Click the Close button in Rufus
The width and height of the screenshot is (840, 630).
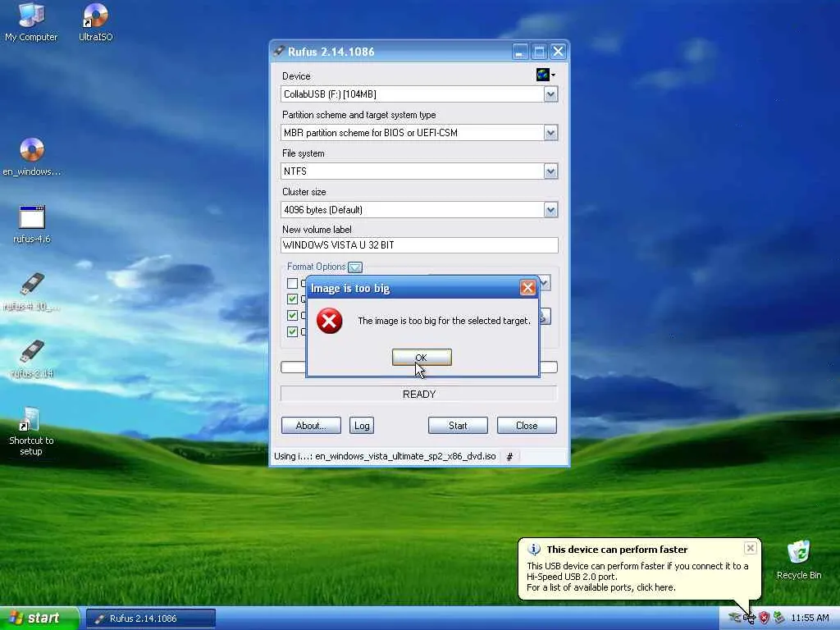pyautogui.click(x=527, y=426)
